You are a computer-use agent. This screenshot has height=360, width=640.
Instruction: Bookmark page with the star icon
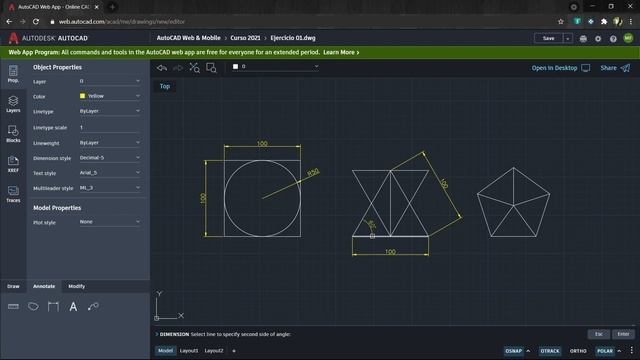coord(561,22)
